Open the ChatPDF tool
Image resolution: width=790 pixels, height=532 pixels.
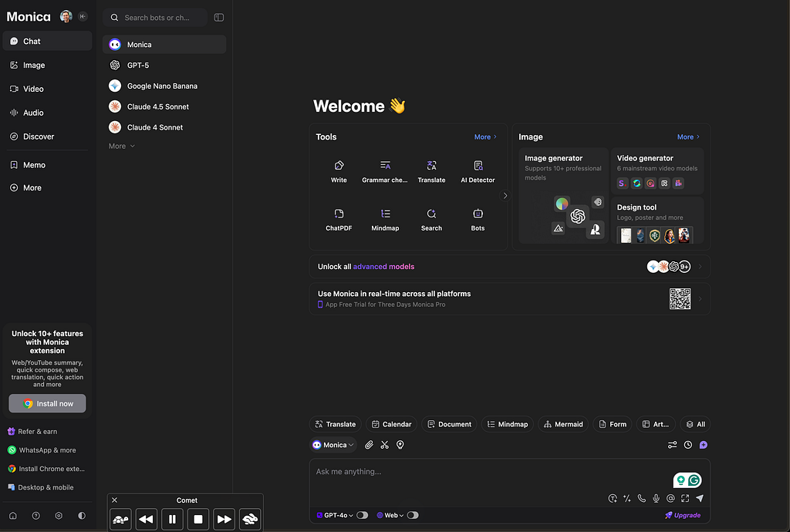click(x=339, y=220)
